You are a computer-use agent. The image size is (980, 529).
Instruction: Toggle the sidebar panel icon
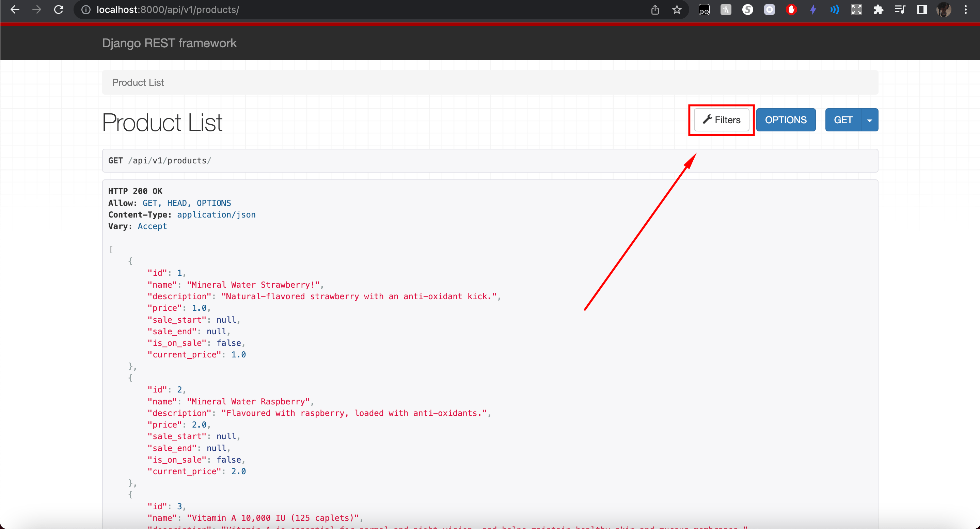pyautogui.click(x=922, y=10)
